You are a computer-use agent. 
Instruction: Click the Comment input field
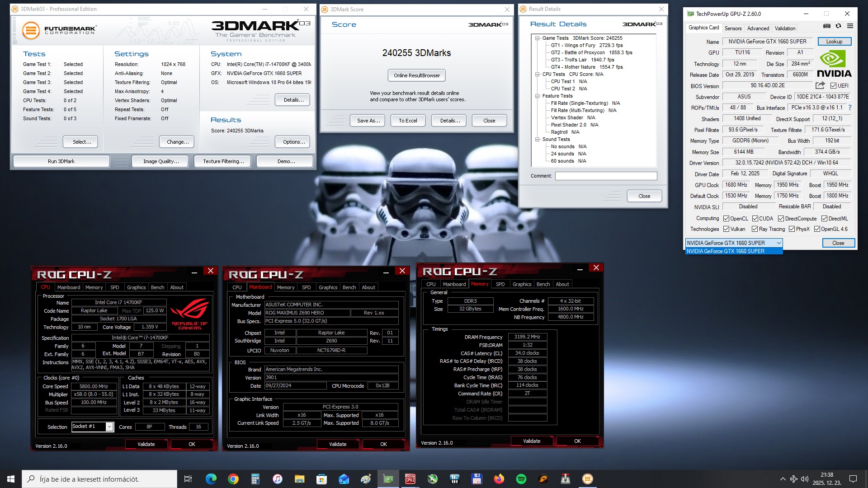coord(606,176)
